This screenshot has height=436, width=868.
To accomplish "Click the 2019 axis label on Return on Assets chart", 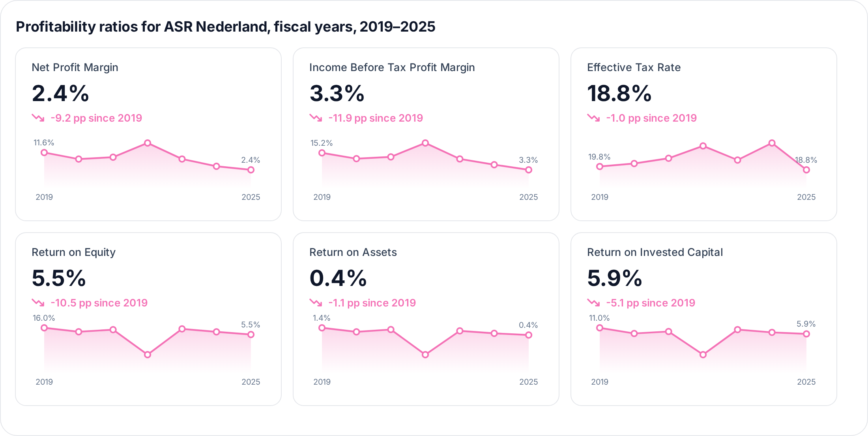I will click(322, 382).
